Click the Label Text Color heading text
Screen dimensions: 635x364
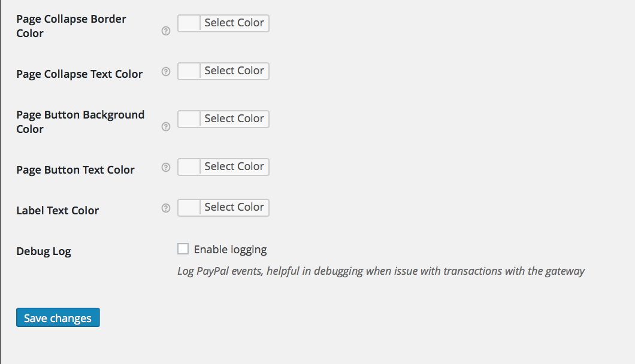point(58,211)
